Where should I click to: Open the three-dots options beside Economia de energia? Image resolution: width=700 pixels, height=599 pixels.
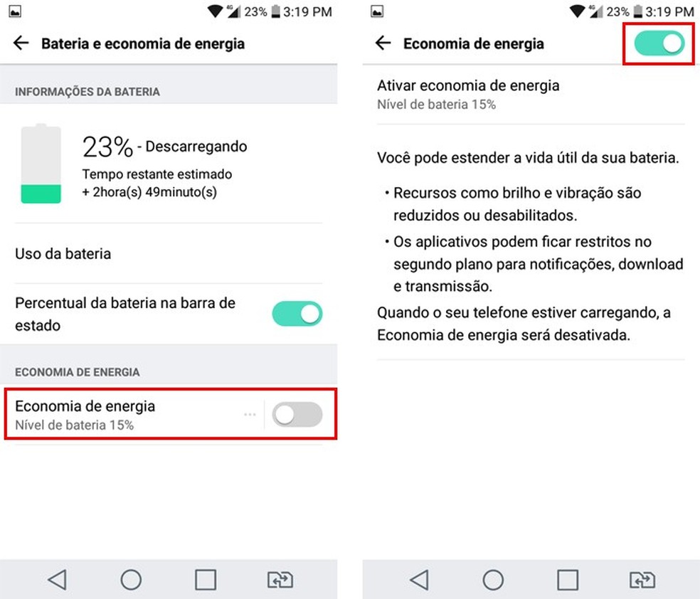tap(250, 415)
